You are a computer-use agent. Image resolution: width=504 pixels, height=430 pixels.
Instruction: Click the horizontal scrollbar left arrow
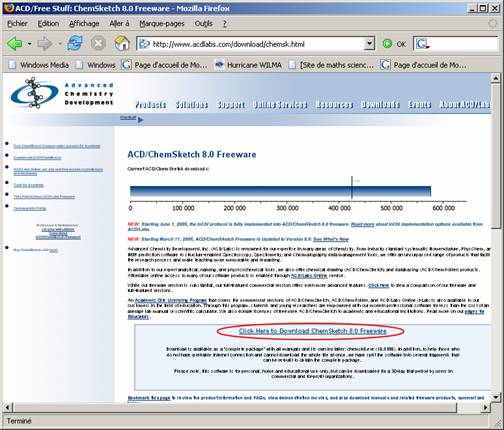click(x=8, y=407)
